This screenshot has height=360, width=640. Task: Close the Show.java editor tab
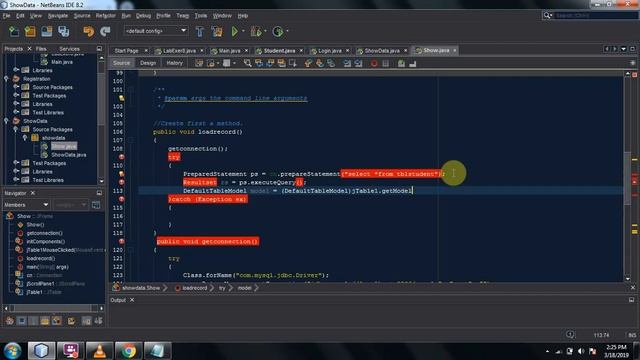(455, 50)
